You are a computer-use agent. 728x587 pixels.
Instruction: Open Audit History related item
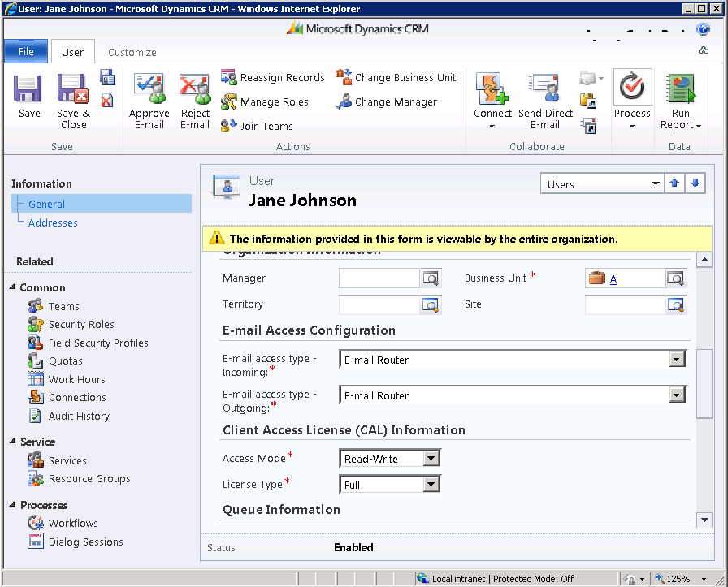[69, 417]
